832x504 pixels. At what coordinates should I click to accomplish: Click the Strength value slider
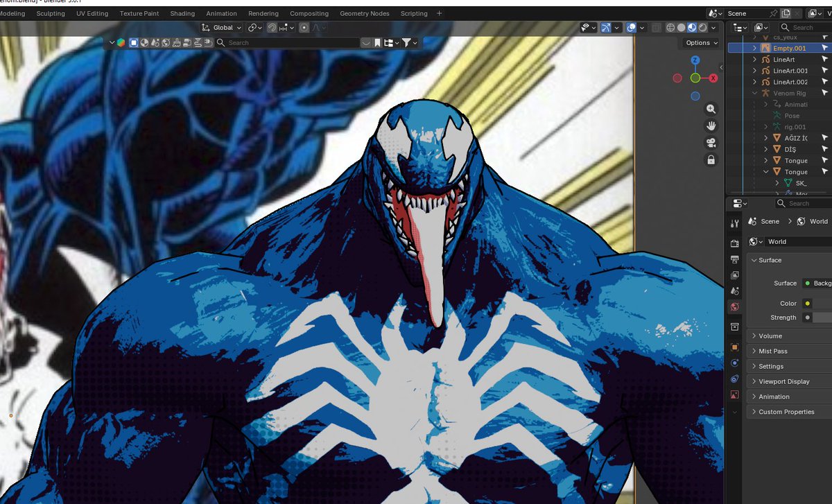pos(823,318)
